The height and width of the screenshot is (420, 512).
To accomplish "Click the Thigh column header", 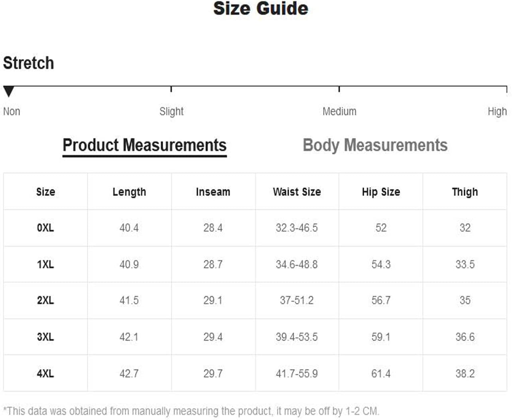I will 465,192.
